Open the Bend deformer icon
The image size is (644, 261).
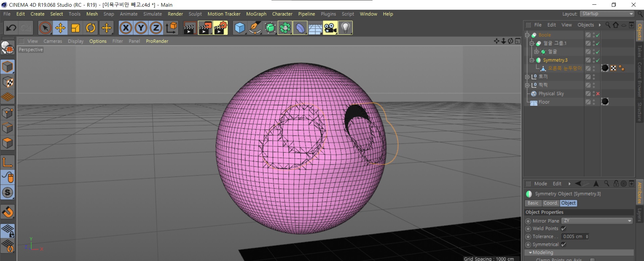(x=300, y=28)
